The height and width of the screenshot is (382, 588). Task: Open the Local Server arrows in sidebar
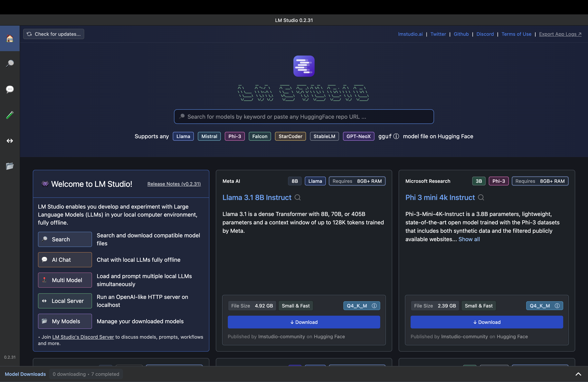click(x=10, y=141)
